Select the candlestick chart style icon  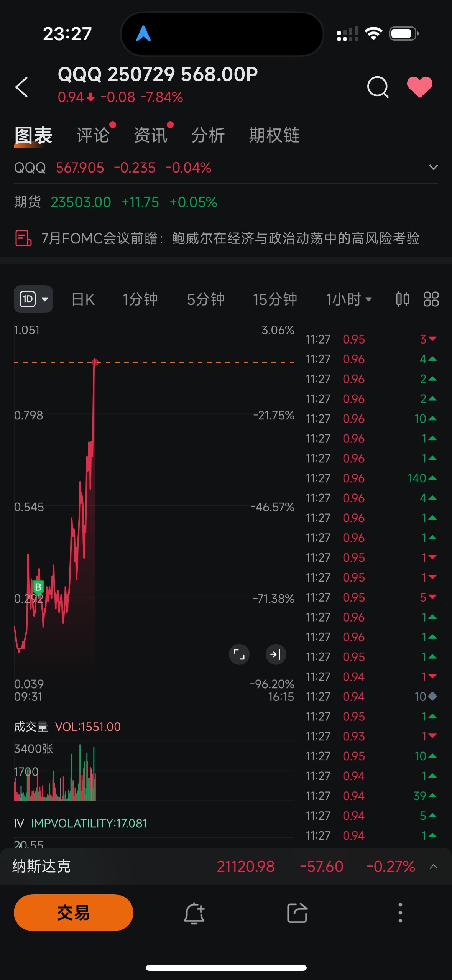(x=402, y=299)
